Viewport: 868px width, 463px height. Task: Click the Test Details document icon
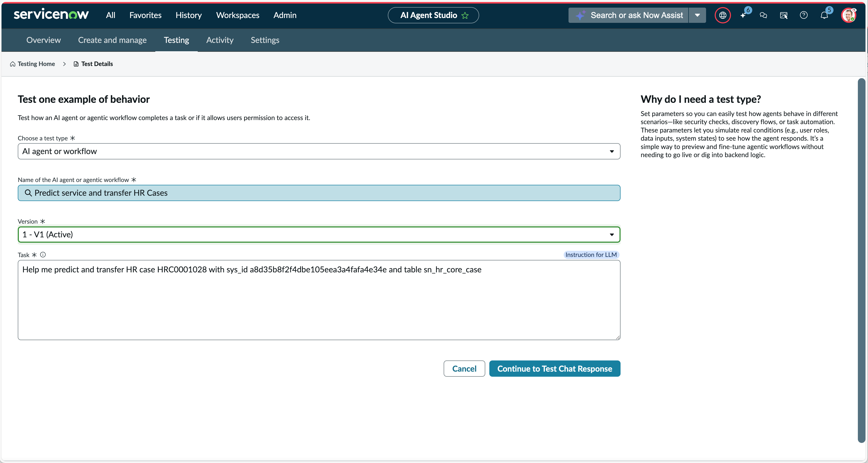point(76,64)
